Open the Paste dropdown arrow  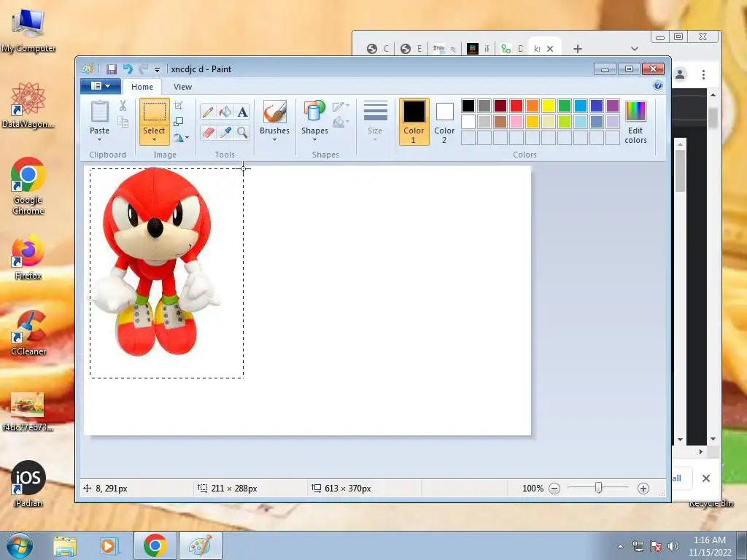pyautogui.click(x=99, y=139)
